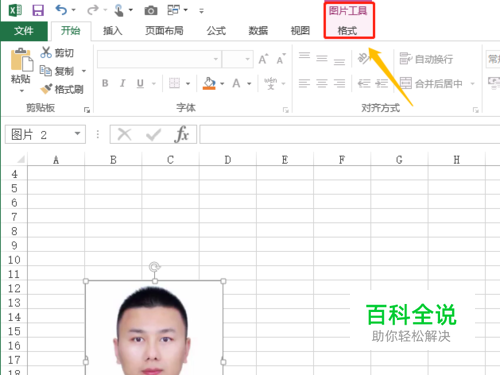500x375 pixels.
Task: Activate the 格式刷 format painter
Action: 62,89
